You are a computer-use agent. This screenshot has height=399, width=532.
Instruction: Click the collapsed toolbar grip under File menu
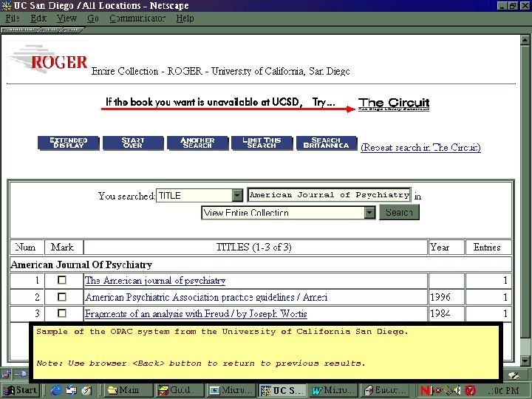pos(19,30)
